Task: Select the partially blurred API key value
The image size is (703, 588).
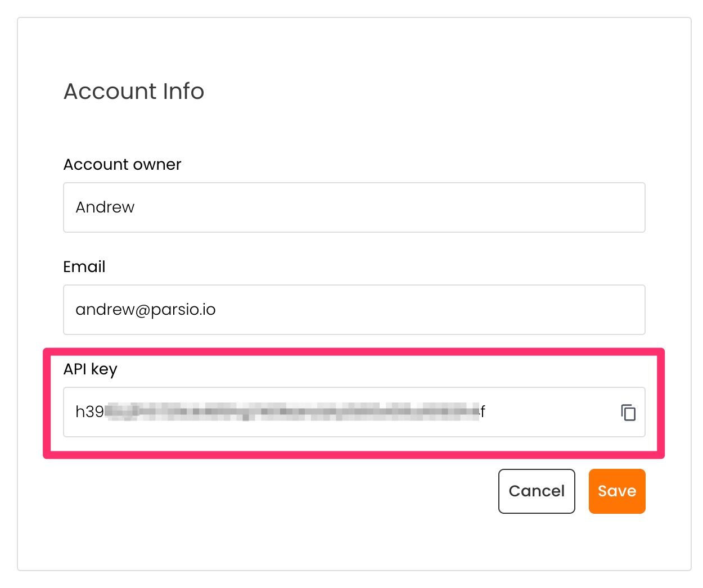Action: click(281, 412)
